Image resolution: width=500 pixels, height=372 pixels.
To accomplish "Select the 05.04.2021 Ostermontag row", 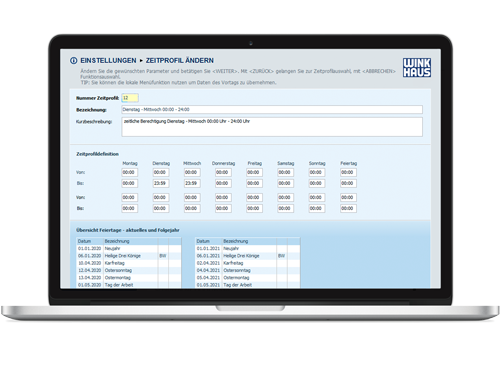I will pos(248,278).
